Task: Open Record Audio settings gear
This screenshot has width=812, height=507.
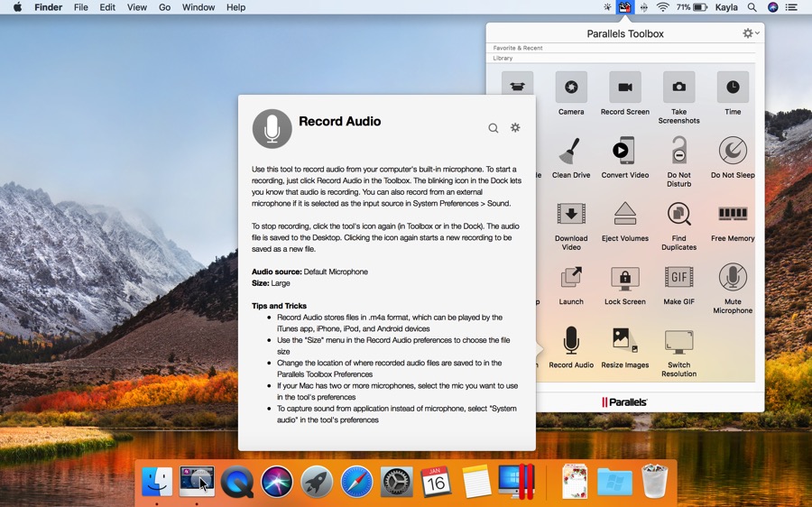Action: [515, 127]
